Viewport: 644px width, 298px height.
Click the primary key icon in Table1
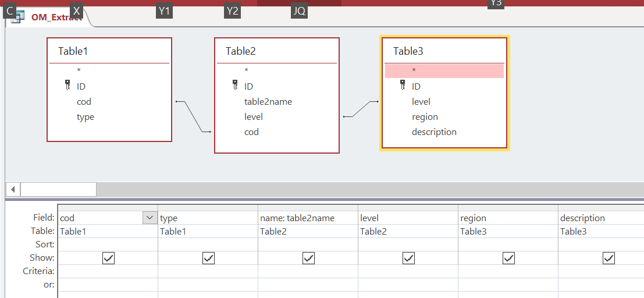(x=67, y=86)
